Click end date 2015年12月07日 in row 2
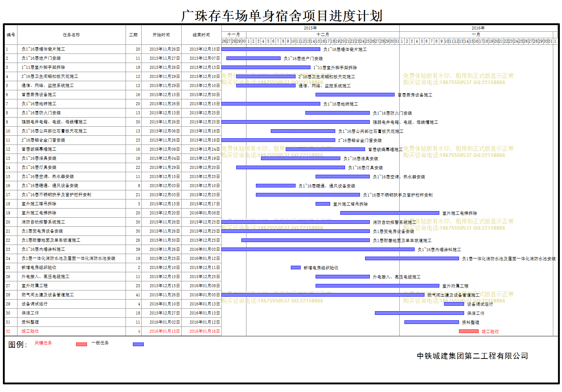The image size is (562, 392). tap(205, 58)
